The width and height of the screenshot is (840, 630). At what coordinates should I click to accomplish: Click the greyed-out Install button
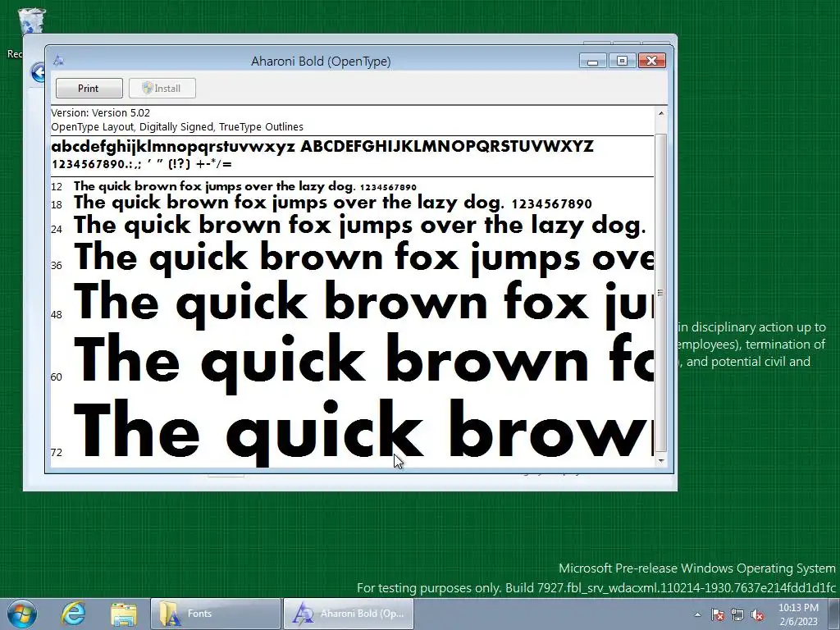pyautogui.click(x=162, y=89)
